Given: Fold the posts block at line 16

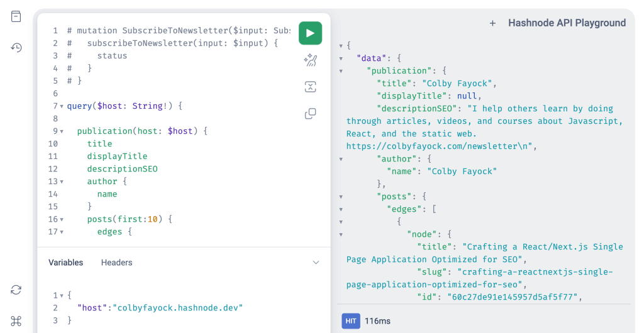Looking at the screenshot, I should (62, 219).
